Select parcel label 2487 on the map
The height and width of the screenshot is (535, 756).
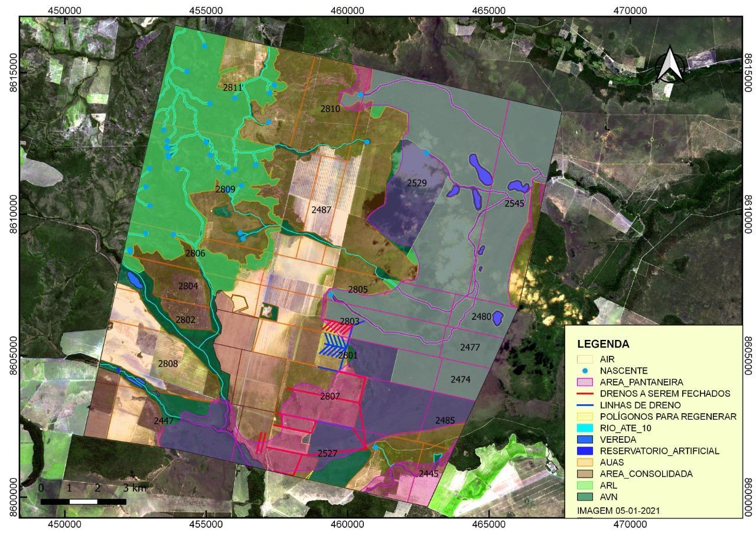pos(321,210)
